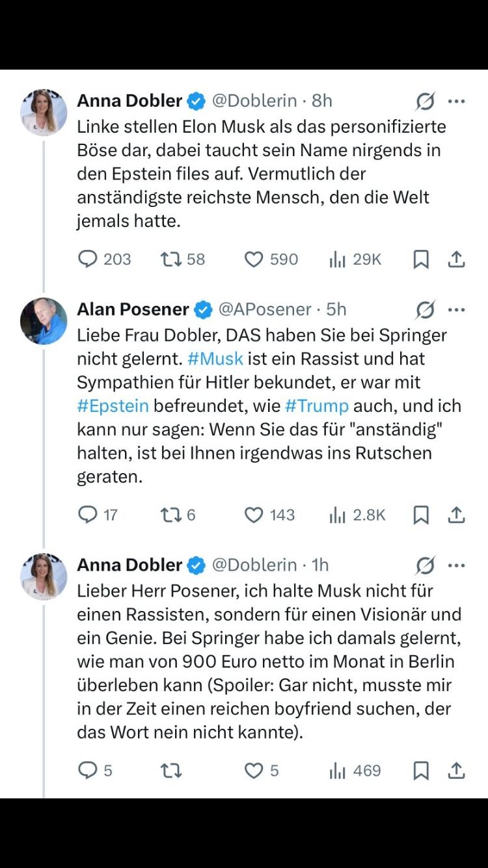The width and height of the screenshot is (488, 868).
Task: Open more options on the 8h tweet
Action: pos(457,101)
